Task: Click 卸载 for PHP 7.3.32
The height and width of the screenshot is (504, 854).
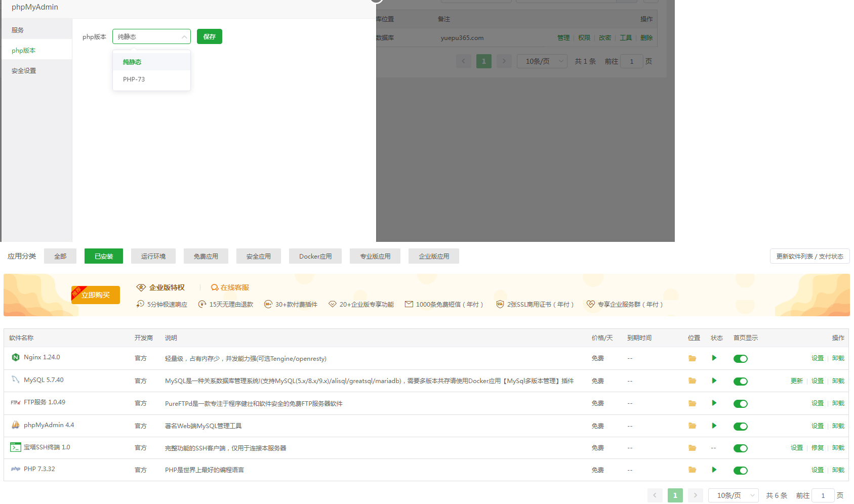Action: click(838, 470)
